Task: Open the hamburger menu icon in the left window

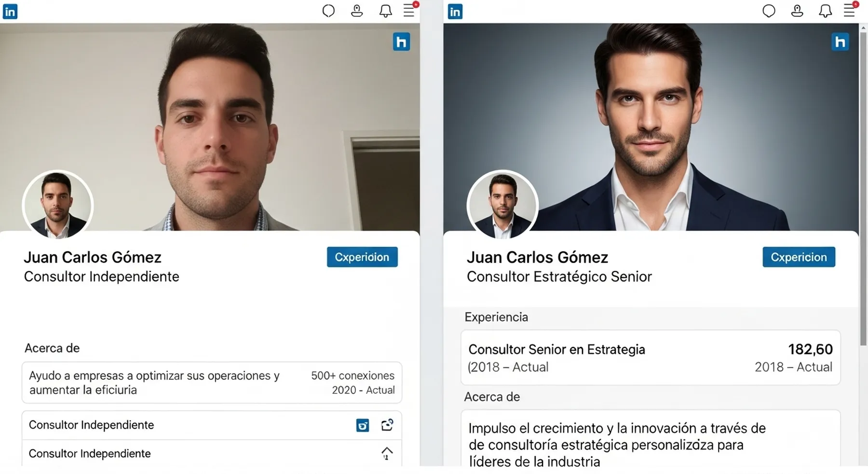Action: (409, 10)
